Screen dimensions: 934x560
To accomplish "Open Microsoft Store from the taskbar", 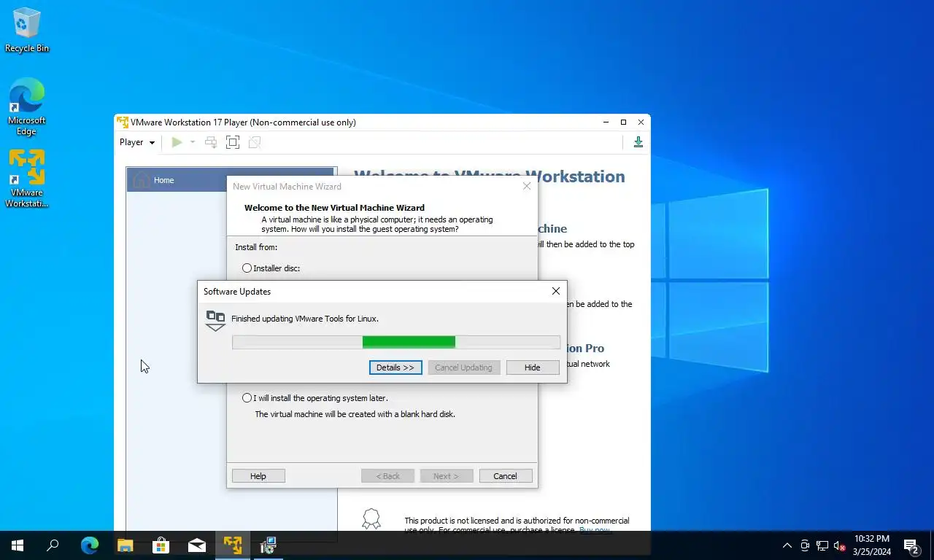I will 161,545.
